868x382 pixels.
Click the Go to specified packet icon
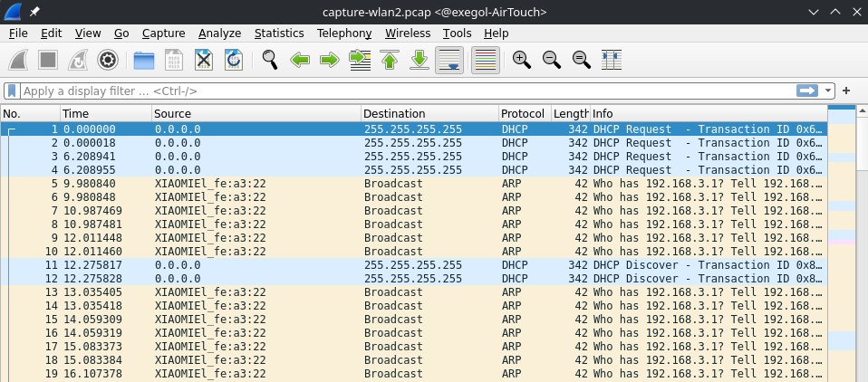[360, 61]
